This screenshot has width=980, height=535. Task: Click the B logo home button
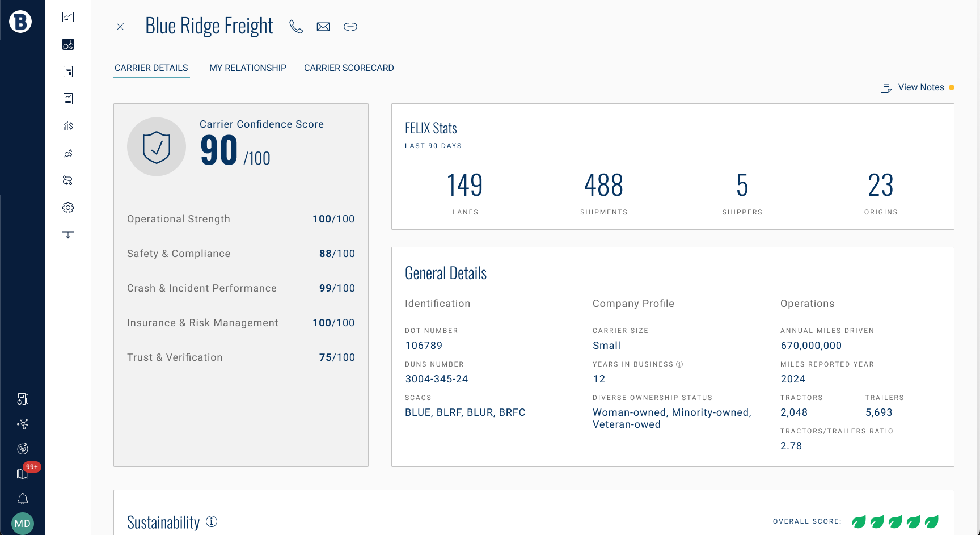20,22
